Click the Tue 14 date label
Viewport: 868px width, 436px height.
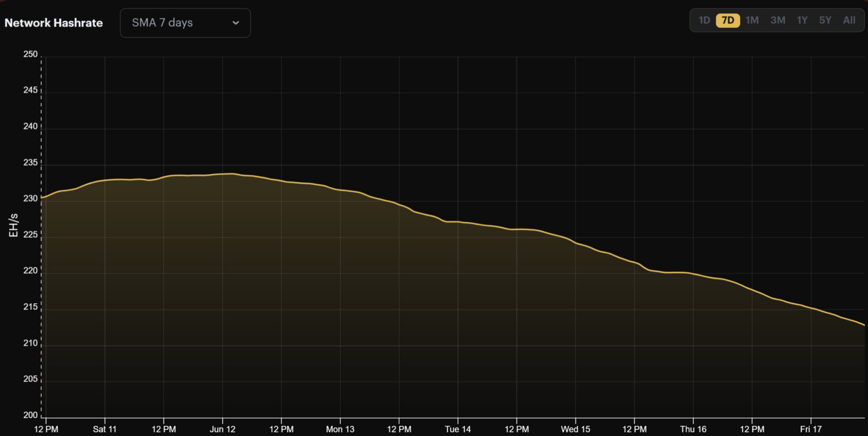[x=458, y=429]
